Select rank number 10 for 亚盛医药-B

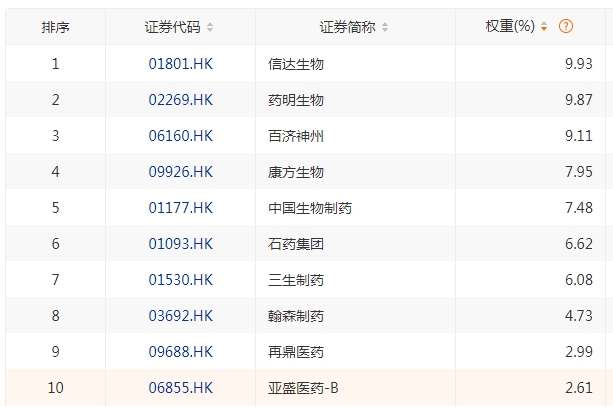(56, 387)
